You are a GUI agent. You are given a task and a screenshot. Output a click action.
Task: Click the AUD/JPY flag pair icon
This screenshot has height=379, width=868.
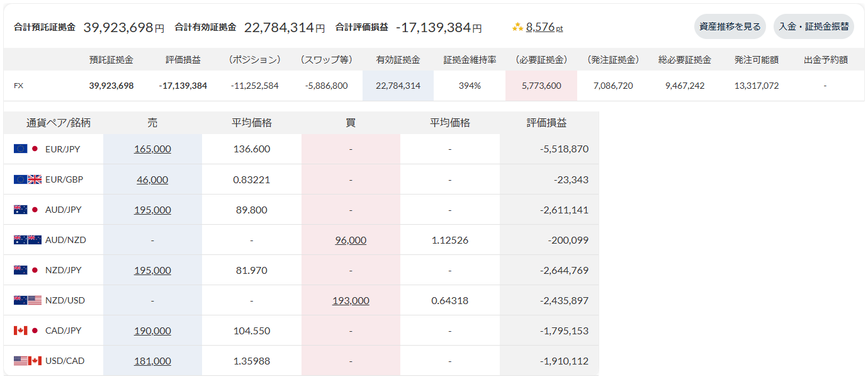[x=27, y=210]
